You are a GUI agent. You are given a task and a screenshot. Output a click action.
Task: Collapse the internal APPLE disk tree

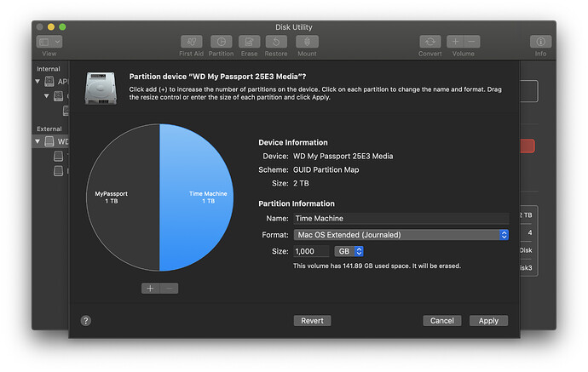[x=37, y=81]
